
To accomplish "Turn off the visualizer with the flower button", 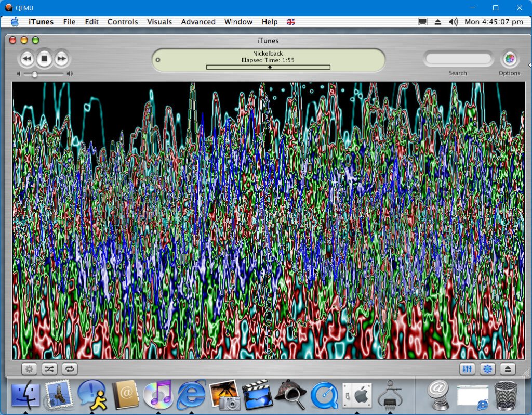I will tap(487, 369).
